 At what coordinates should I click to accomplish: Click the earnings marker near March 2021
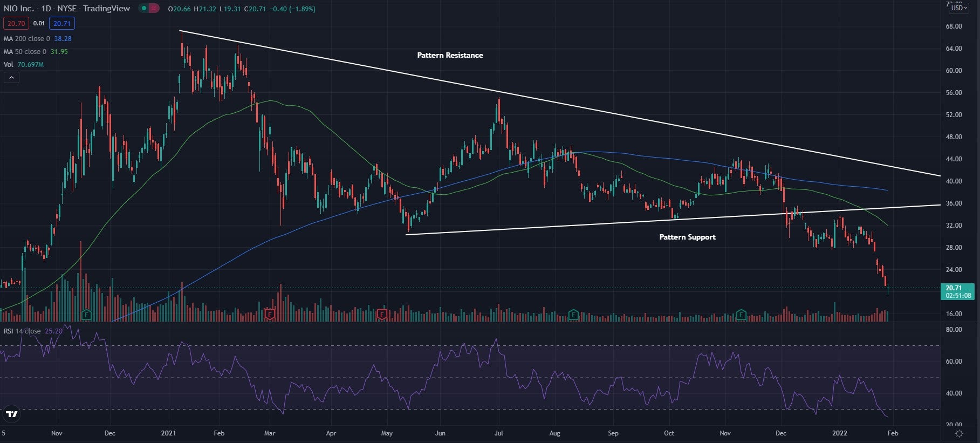point(270,314)
